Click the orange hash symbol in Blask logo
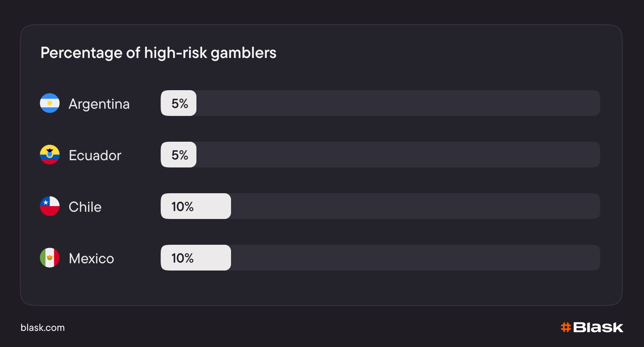Image resolution: width=644 pixels, height=347 pixels. pos(566,327)
